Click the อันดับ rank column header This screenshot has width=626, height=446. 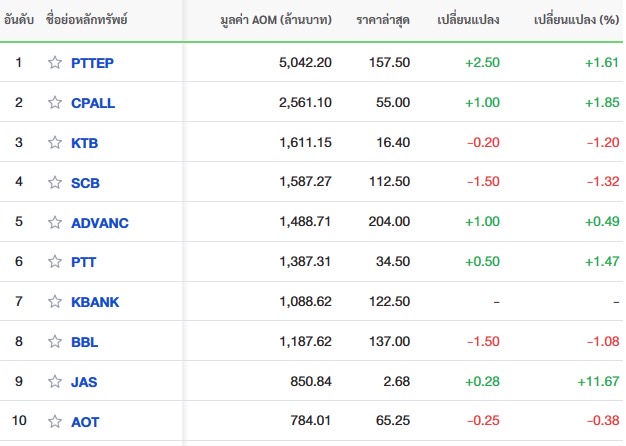coord(19,19)
